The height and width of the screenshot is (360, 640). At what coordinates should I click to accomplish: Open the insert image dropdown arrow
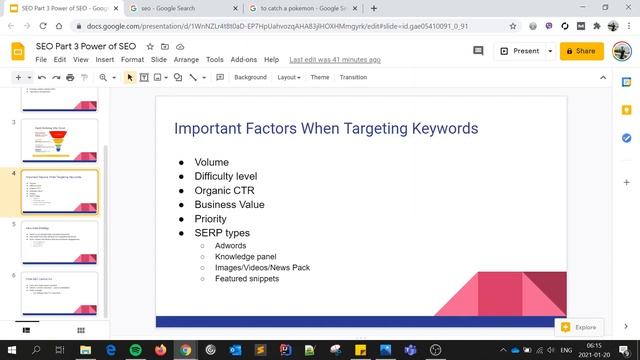(166, 78)
